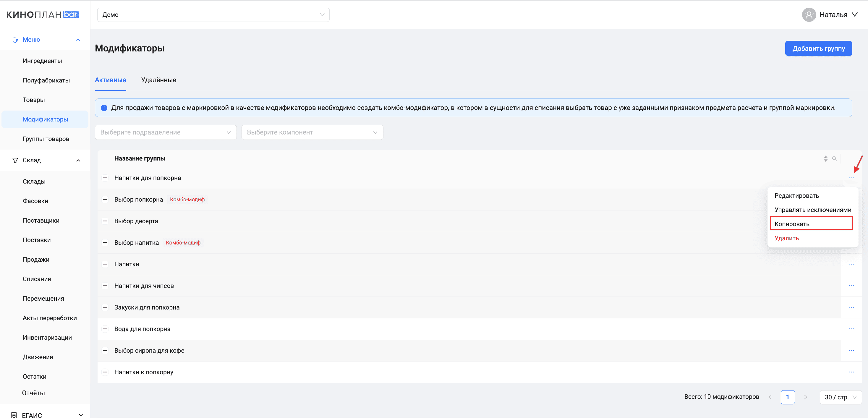Open the Выберите компонент dropdown

312,132
